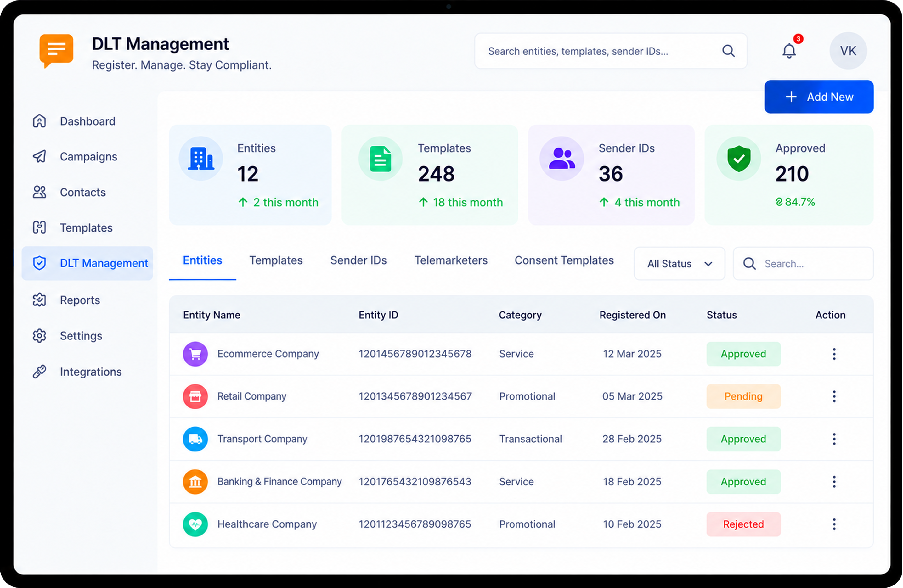
Task: Click the orange chat logo icon
Action: coord(56,51)
